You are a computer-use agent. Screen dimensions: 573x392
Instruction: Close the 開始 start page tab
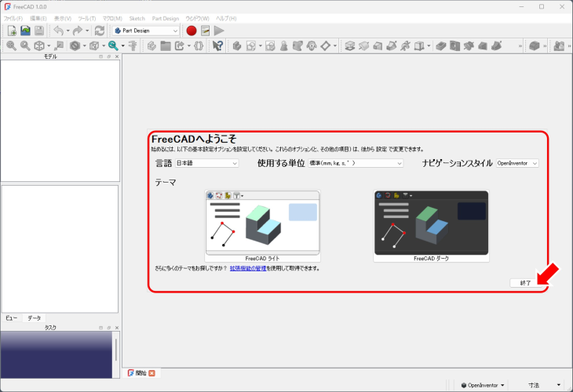coord(151,373)
